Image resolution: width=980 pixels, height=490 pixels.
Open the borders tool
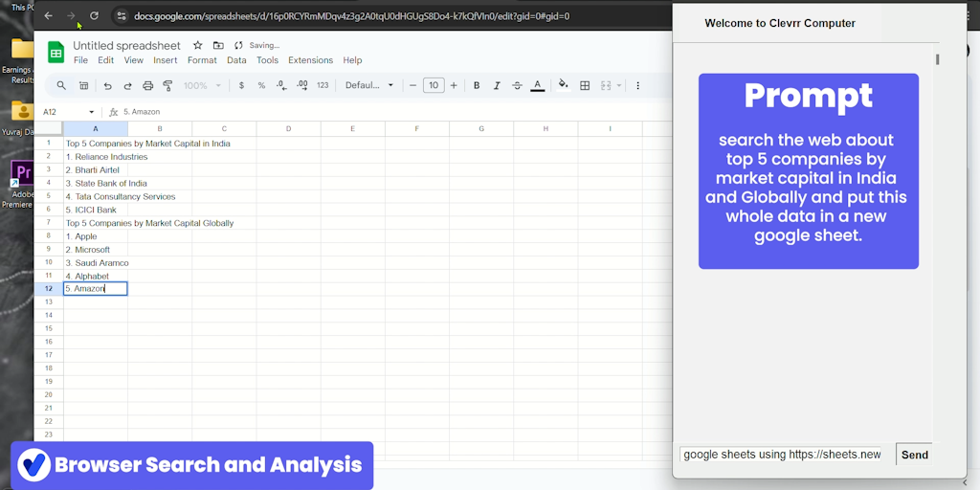point(585,85)
